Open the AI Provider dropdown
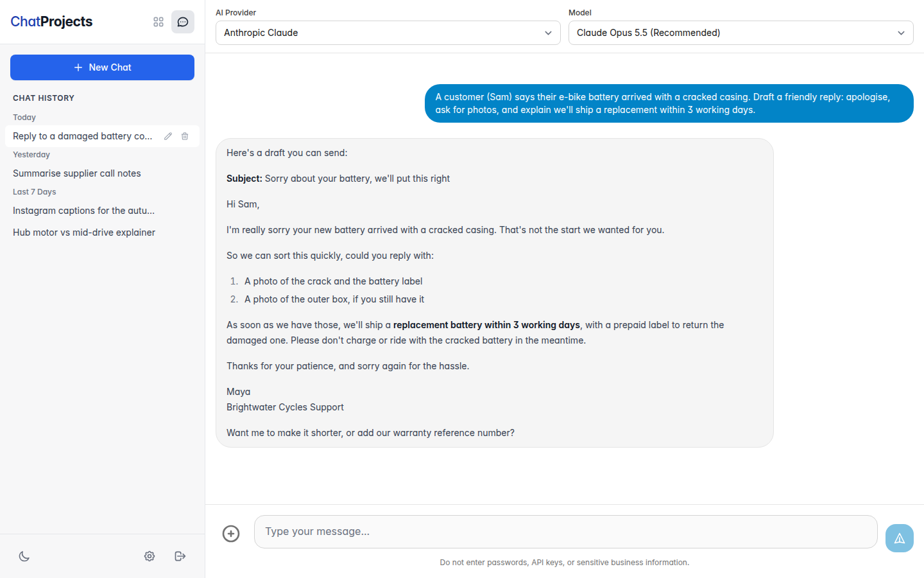The height and width of the screenshot is (578, 924). 388,33
